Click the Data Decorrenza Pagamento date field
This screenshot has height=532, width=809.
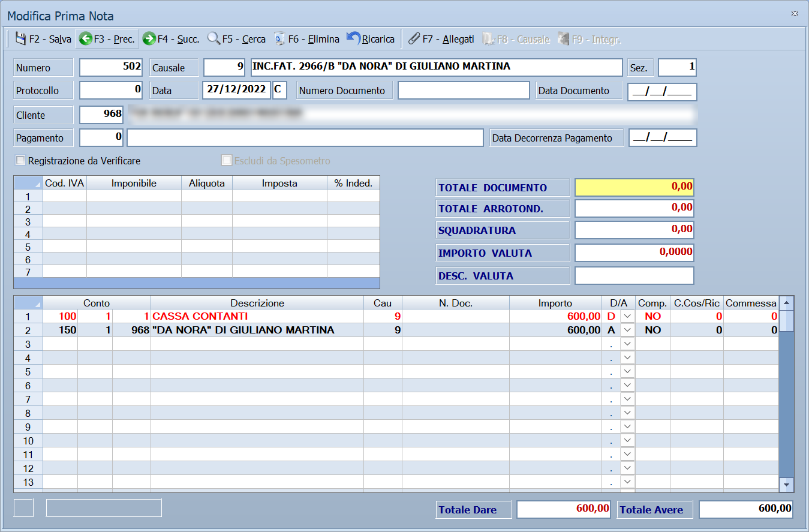pyautogui.click(x=663, y=137)
